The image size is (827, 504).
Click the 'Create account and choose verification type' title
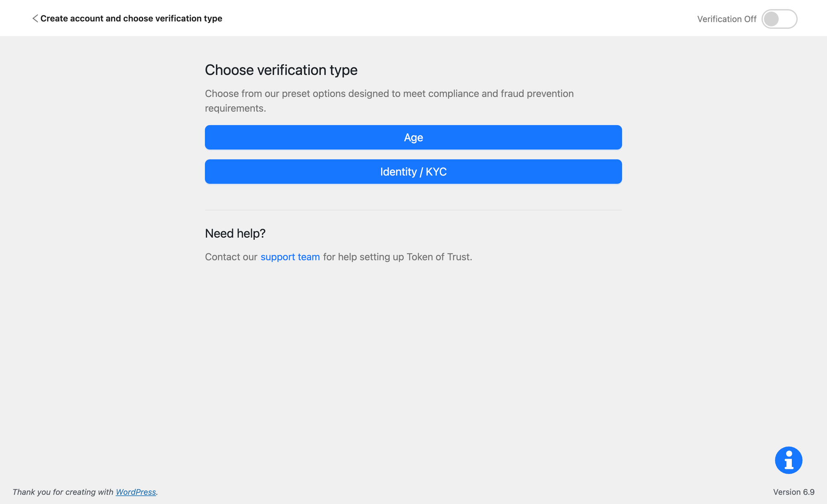pyautogui.click(x=131, y=19)
